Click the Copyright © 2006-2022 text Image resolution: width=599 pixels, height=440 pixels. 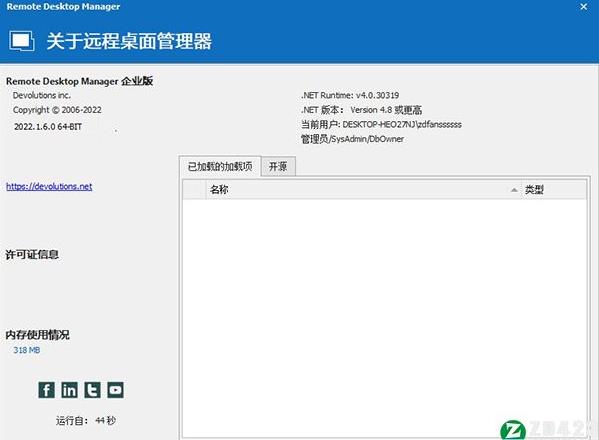point(57,110)
